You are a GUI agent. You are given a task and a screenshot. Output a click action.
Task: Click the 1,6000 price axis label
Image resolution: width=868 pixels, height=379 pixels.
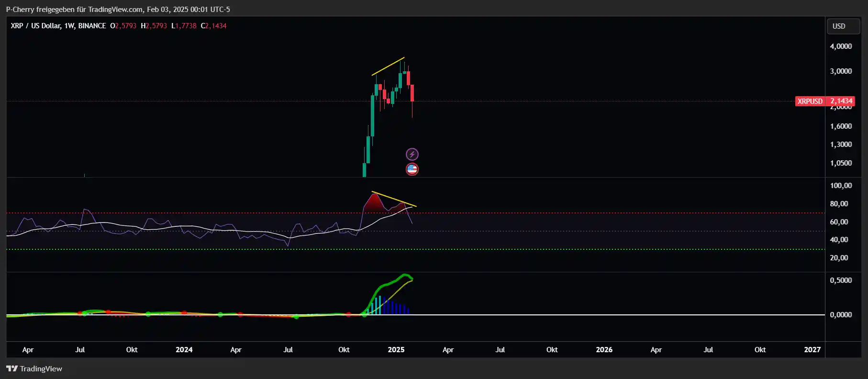click(x=841, y=126)
